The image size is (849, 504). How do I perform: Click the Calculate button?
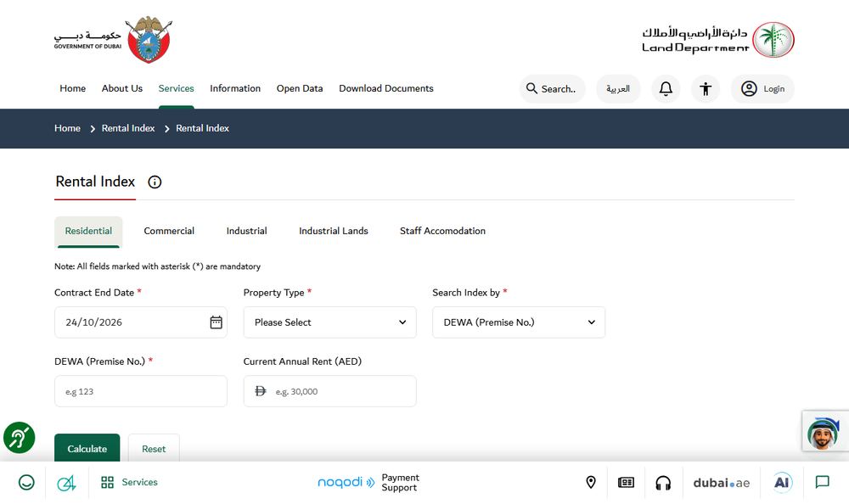point(87,448)
